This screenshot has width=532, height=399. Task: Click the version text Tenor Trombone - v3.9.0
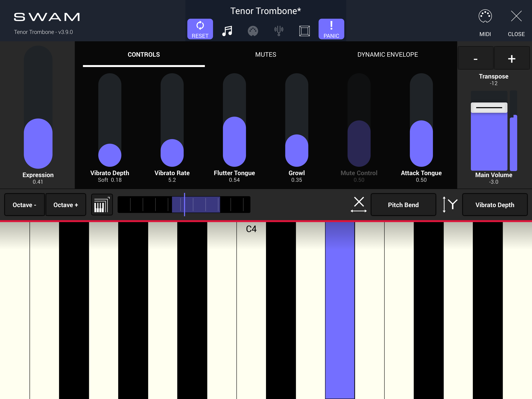[43, 32]
